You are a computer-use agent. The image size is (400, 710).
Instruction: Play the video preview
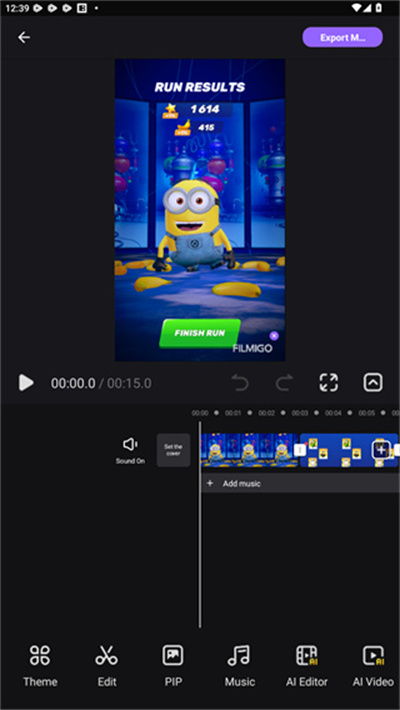[26, 383]
